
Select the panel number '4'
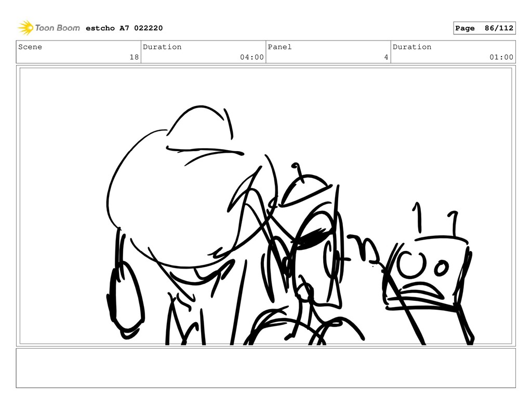point(386,57)
